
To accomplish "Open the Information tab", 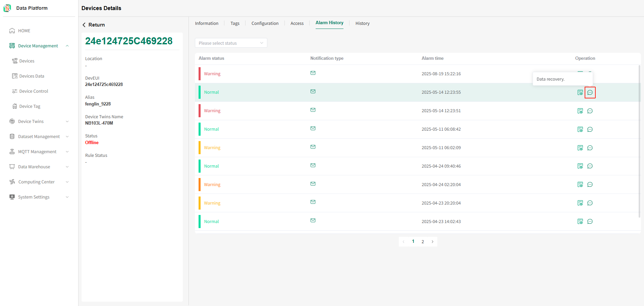I will click(x=207, y=23).
